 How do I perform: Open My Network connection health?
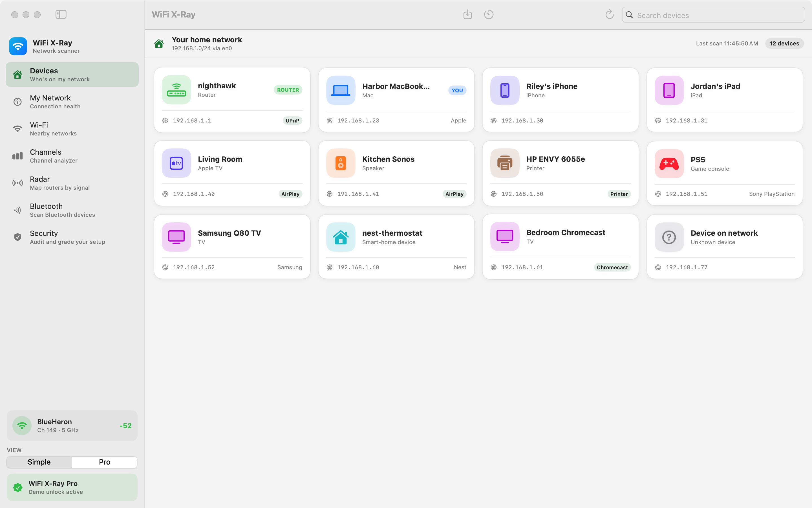(x=72, y=102)
